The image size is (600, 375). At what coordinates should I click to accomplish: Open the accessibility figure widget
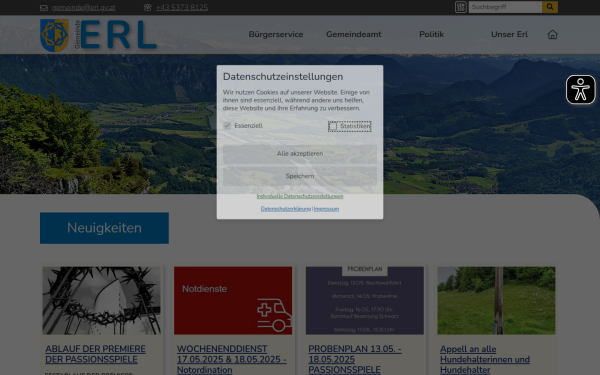[x=580, y=90]
